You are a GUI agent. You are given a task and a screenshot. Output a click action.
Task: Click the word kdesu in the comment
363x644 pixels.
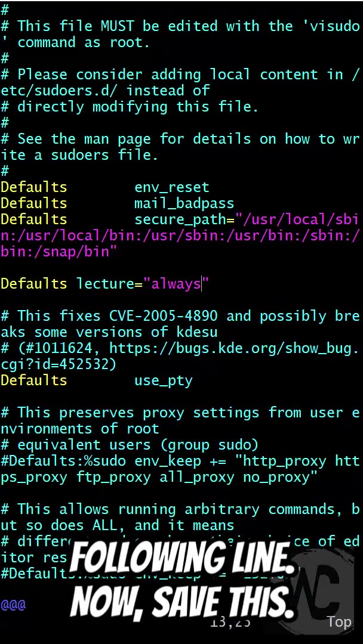196,332
